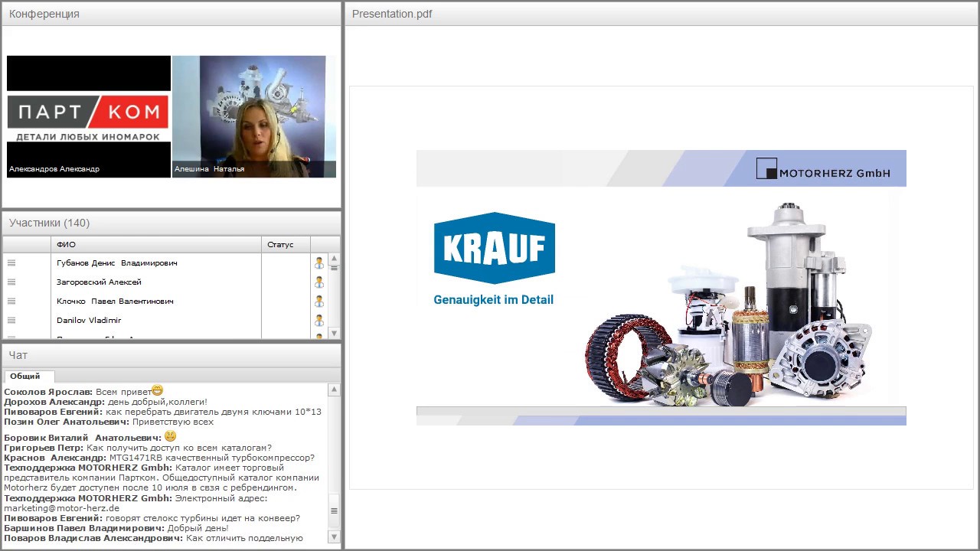The height and width of the screenshot is (551, 980).
Task: Click participants list scroll up arrow
Action: coord(334,259)
